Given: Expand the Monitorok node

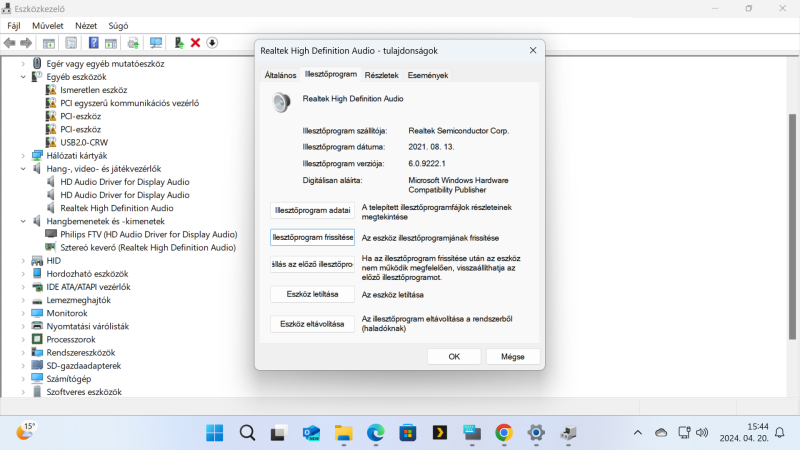Looking at the screenshot, I should coord(23,313).
